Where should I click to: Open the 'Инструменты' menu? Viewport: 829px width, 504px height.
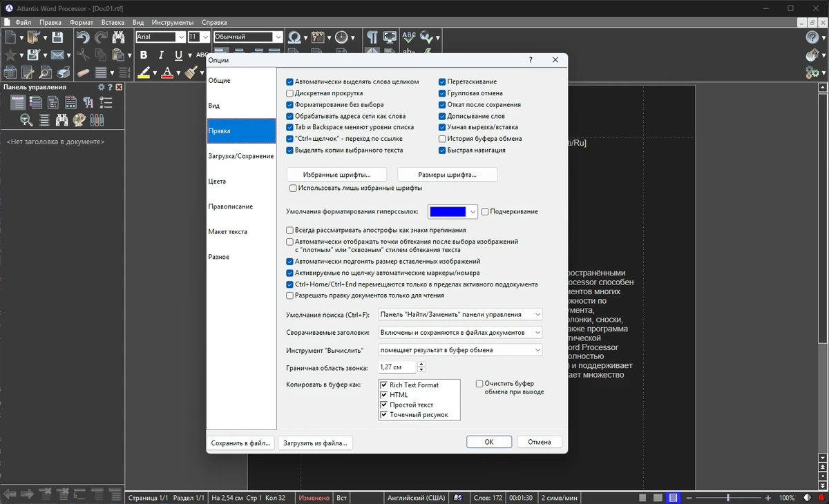[x=173, y=22]
